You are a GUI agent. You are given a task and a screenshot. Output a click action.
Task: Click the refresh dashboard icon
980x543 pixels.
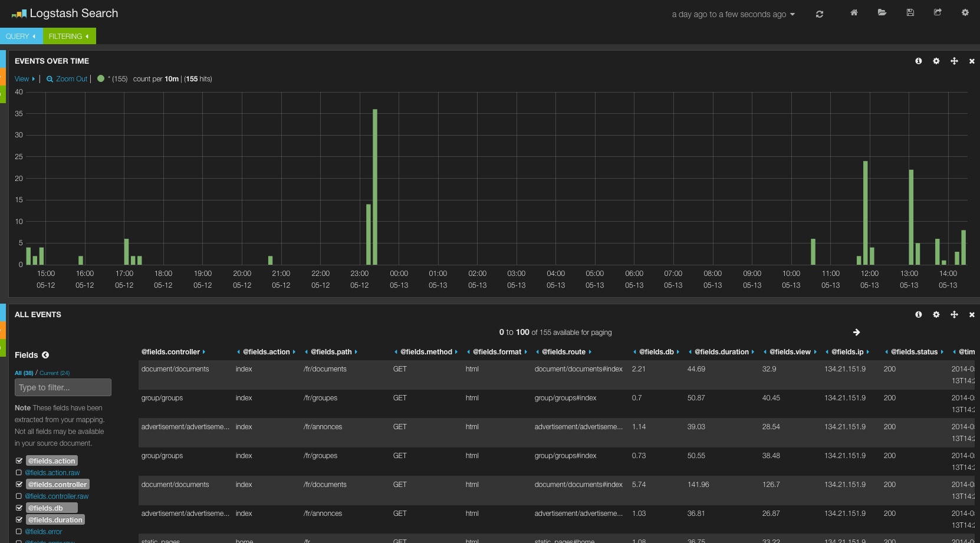click(x=819, y=14)
